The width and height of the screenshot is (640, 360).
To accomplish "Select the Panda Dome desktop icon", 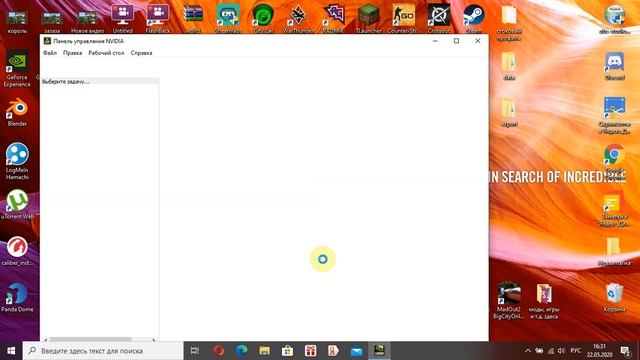I will [x=17, y=298].
